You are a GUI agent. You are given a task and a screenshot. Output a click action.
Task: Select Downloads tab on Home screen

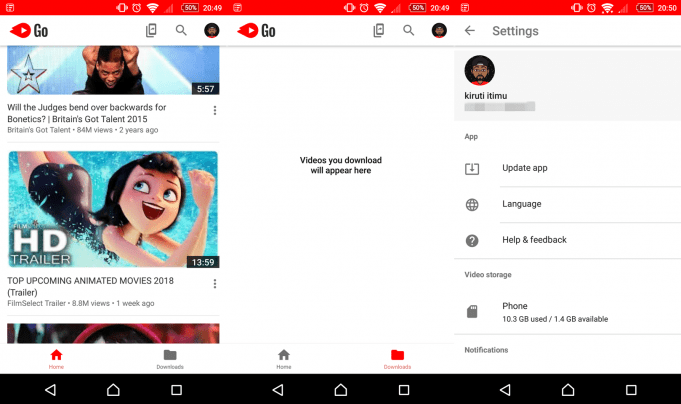(170, 359)
